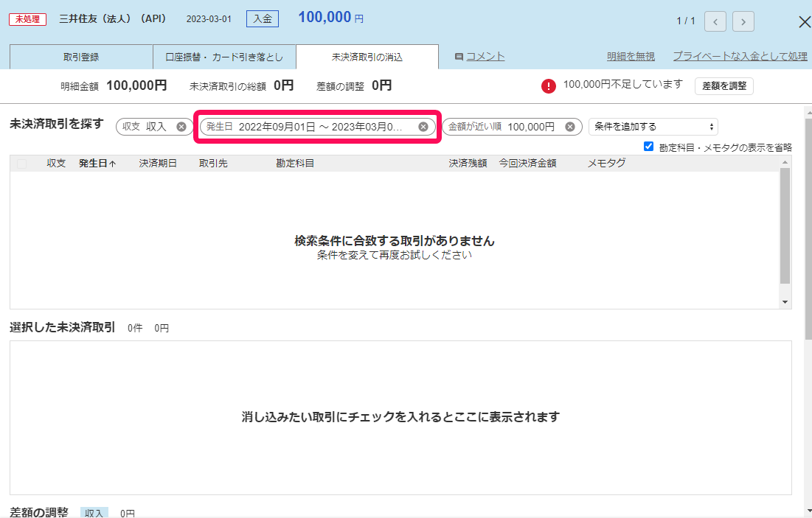Viewport: 812px width, 518px height.
Task: Click the 勘定科目 column header
Action: [295, 164]
